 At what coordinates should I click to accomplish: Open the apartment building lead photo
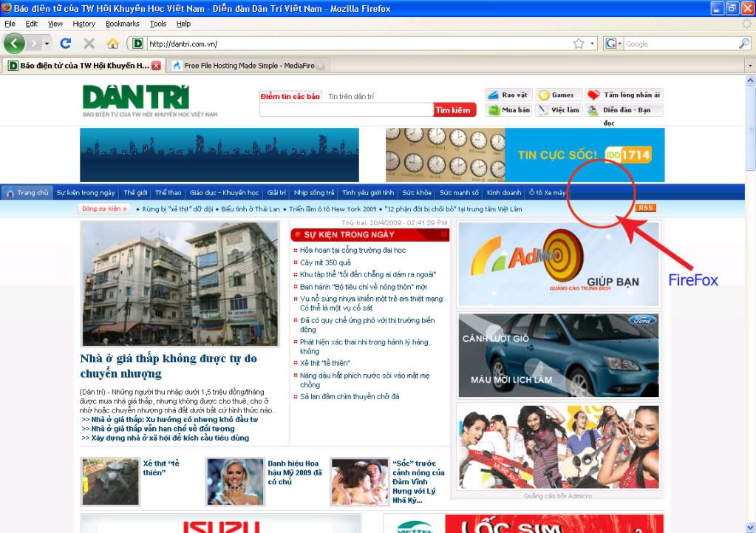tap(180, 284)
